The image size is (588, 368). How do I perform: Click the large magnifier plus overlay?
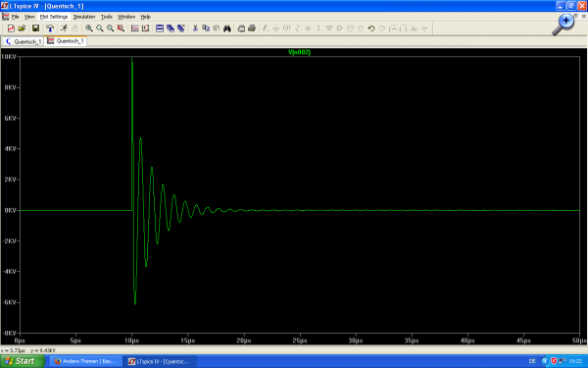coord(563,25)
